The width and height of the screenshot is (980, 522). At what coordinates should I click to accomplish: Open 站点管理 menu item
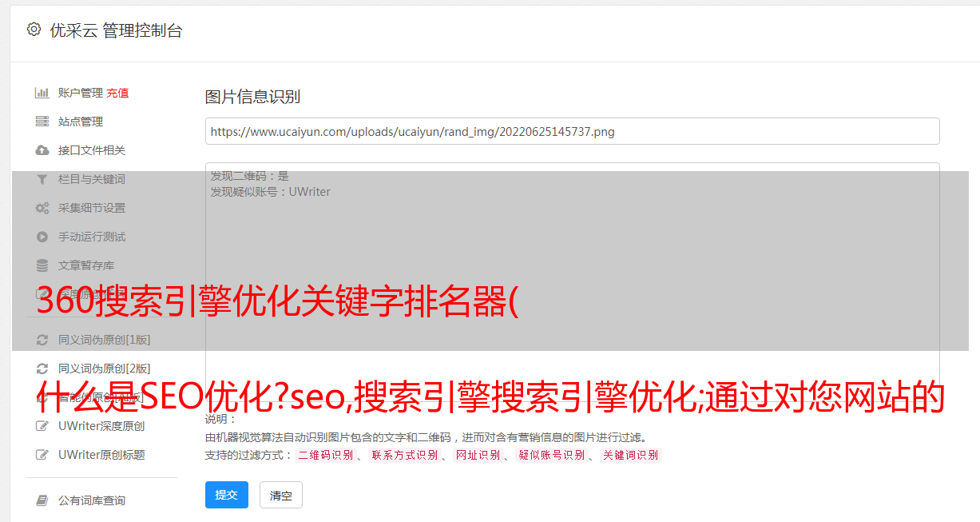click(81, 122)
